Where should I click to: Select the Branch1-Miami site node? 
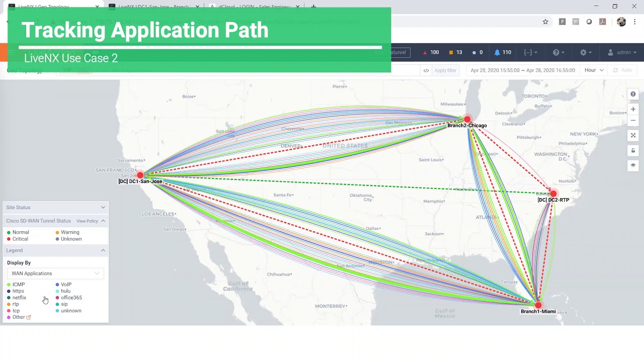[538, 305]
